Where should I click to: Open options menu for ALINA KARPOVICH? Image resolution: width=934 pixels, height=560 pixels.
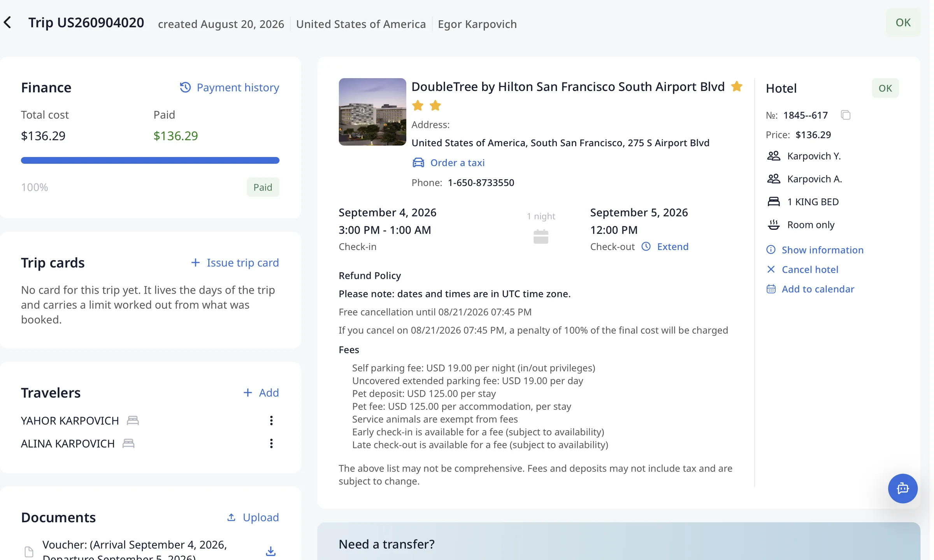click(271, 443)
